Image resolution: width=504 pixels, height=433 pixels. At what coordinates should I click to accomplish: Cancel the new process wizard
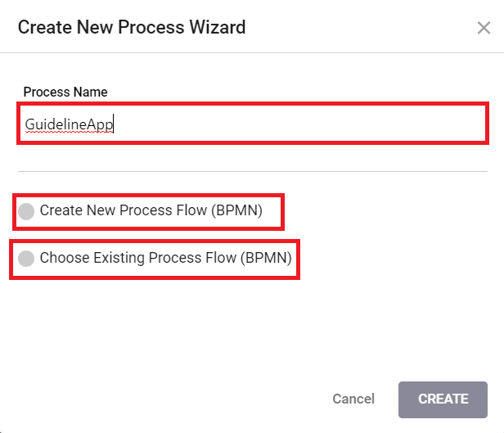click(x=353, y=399)
